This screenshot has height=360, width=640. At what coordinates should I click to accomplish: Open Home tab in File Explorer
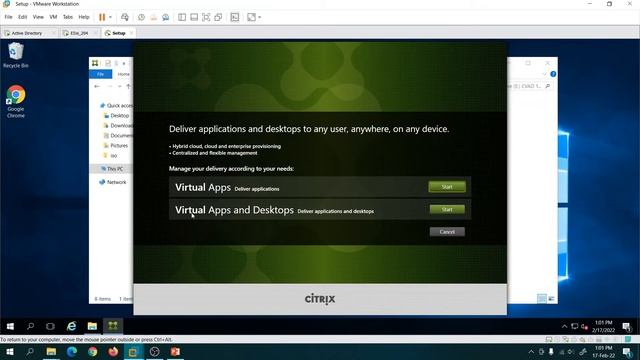pyautogui.click(x=123, y=74)
